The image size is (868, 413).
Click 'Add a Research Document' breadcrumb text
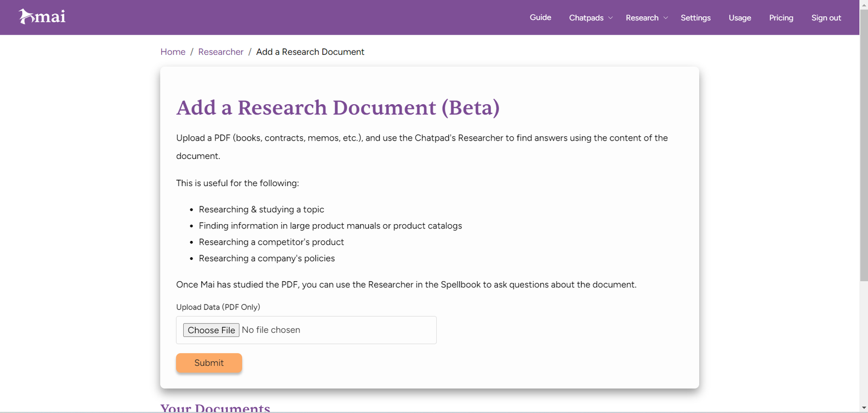click(x=310, y=52)
